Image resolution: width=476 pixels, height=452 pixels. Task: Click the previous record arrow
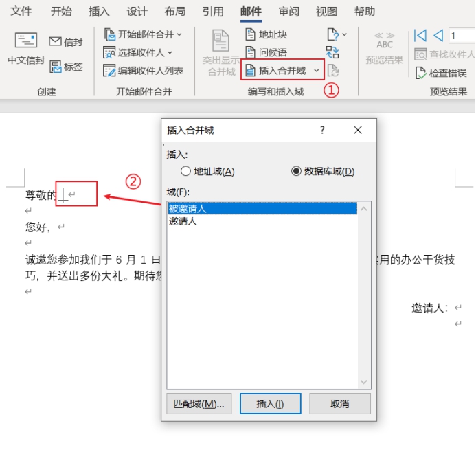tap(438, 36)
